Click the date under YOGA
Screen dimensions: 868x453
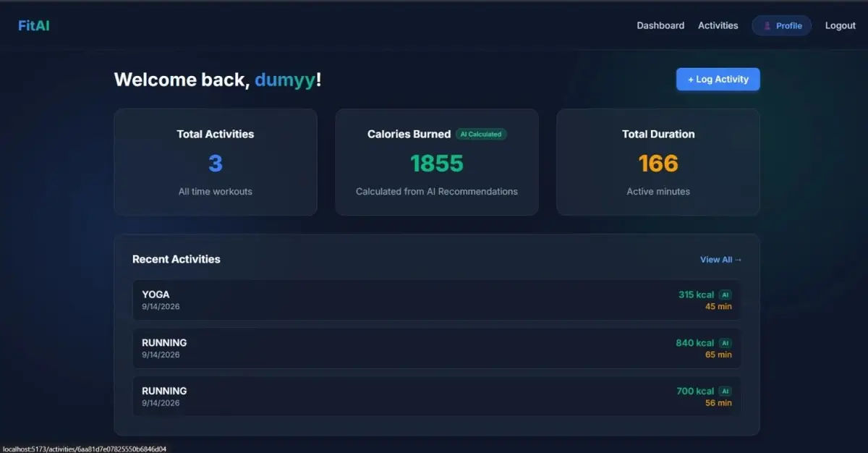coord(161,307)
